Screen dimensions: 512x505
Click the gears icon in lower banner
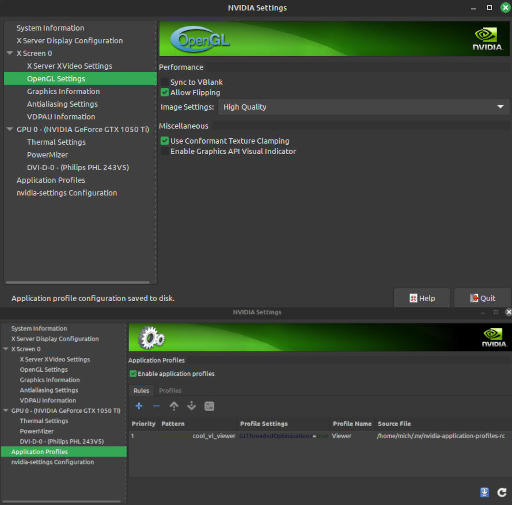152,338
